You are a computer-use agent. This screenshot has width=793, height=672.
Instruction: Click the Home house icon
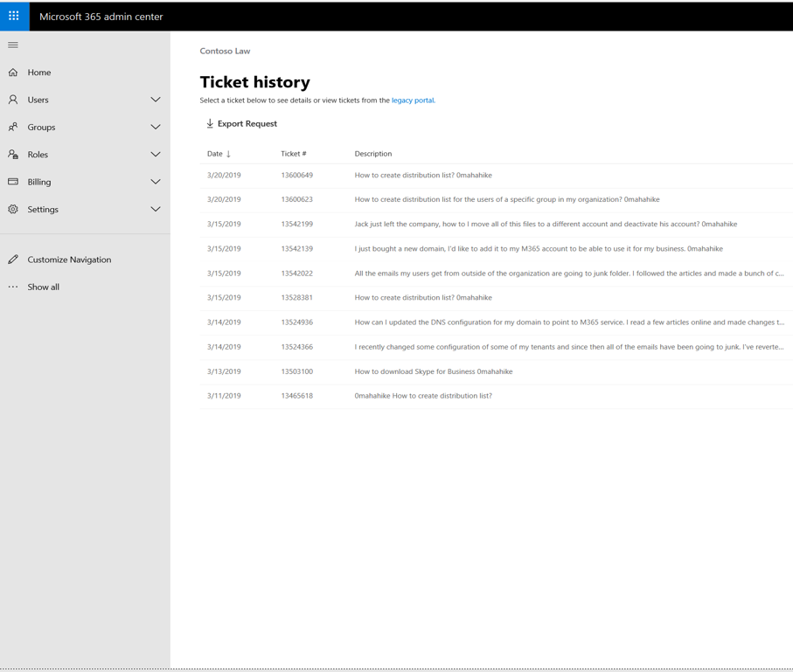13,73
